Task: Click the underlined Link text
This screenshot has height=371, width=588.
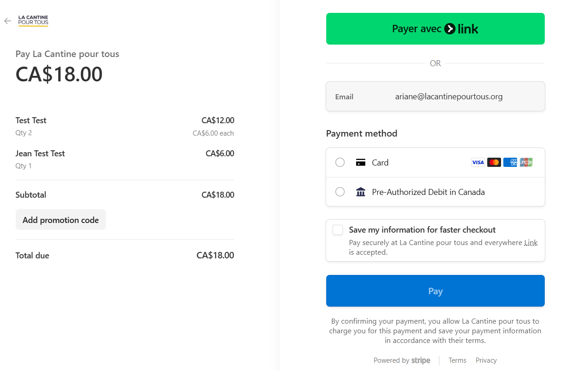Action: point(530,243)
